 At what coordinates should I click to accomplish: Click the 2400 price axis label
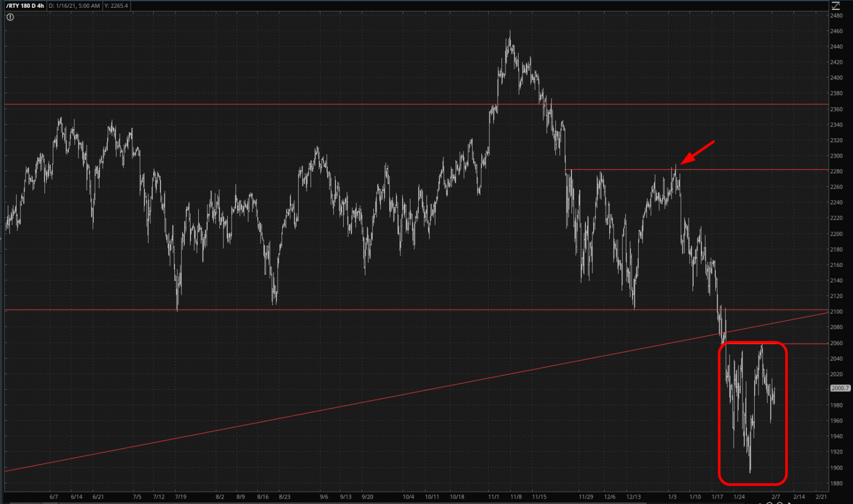click(836, 78)
